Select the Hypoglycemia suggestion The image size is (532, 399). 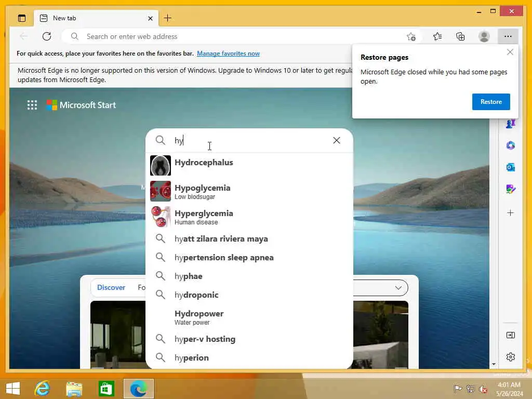pos(249,191)
